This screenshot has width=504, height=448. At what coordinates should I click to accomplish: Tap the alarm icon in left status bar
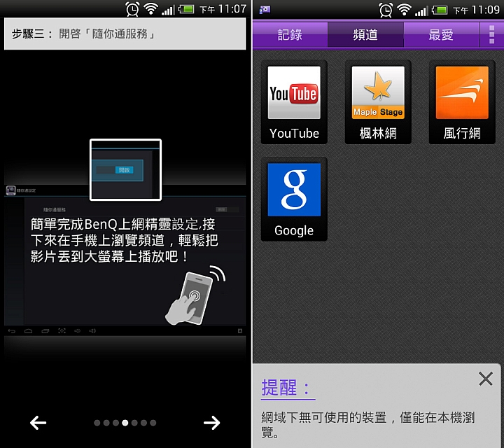[x=132, y=9]
